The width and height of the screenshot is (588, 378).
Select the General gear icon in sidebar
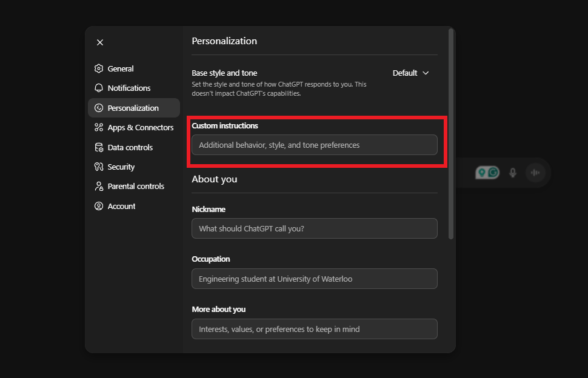98,68
